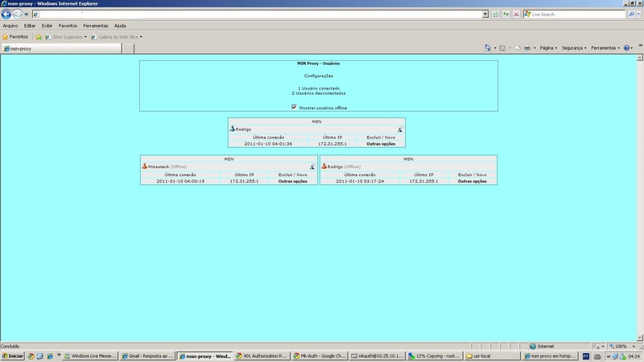Click Minasteck offline user avatar icon
The width and height of the screenshot is (644, 362).
(x=145, y=167)
